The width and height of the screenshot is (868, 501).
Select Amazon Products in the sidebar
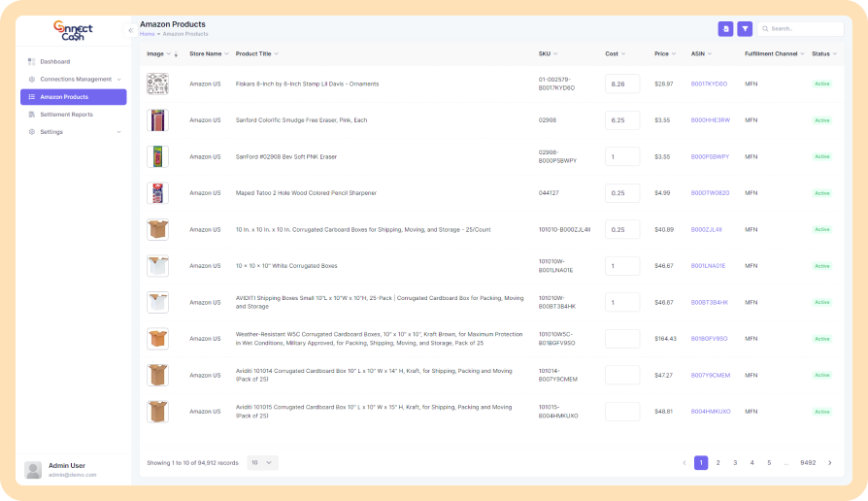coord(74,97)
